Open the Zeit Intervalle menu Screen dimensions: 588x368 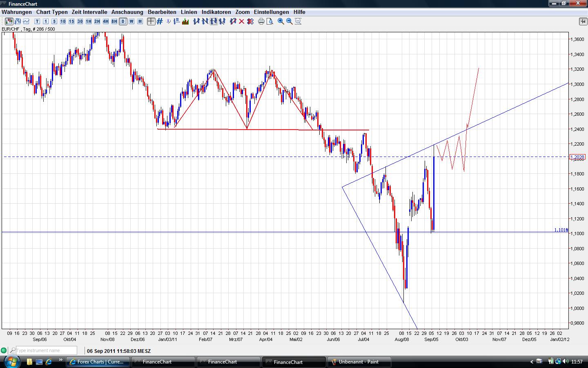pyautogui.click(x=89, y=12)
